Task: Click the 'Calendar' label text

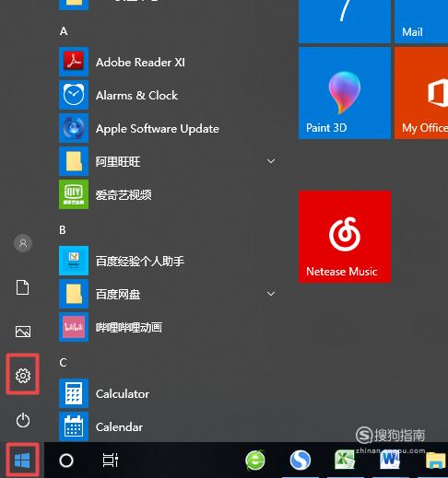Action: tap(119, 427)
